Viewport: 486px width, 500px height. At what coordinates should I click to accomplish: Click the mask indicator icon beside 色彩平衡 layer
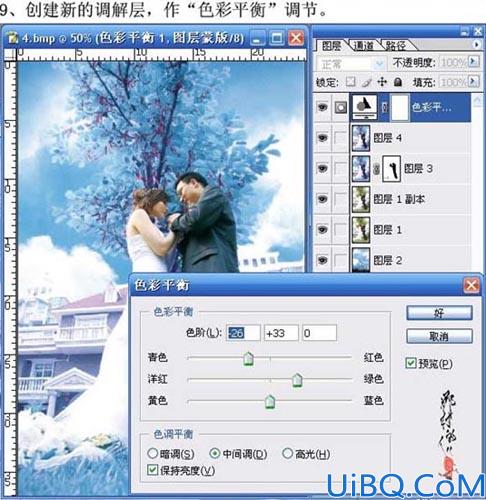(x=340, y=107)
